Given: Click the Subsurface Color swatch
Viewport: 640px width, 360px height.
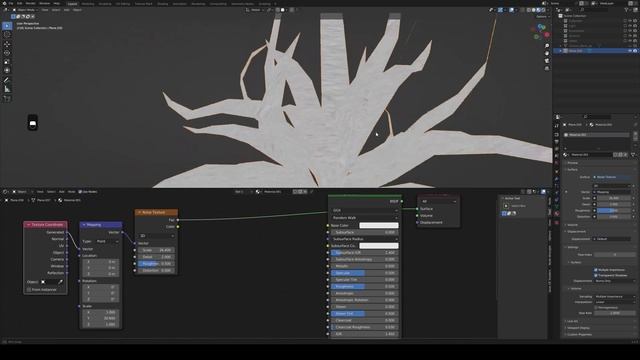Looking at the screenshot, I should [x=379, y=246].
